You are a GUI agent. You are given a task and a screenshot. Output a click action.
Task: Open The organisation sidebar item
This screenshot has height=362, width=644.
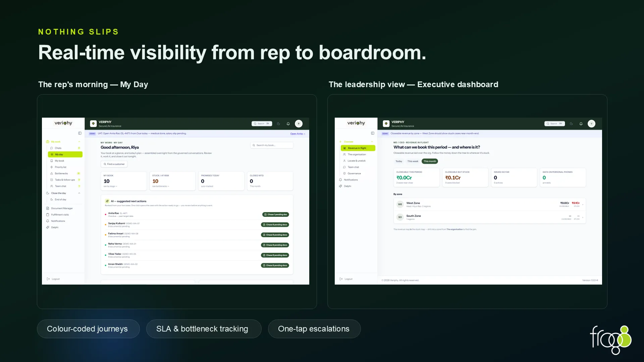pyautogui.click(x=358, y=155)
